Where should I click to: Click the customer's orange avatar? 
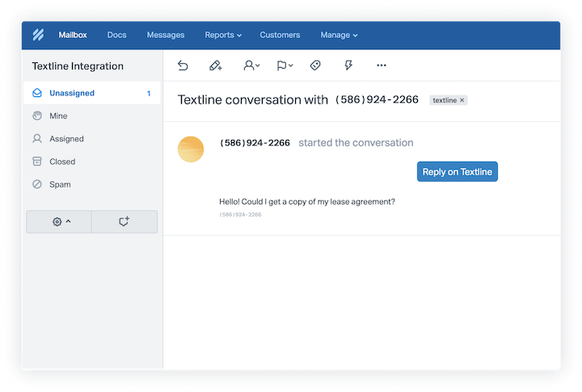pos(191,150)
